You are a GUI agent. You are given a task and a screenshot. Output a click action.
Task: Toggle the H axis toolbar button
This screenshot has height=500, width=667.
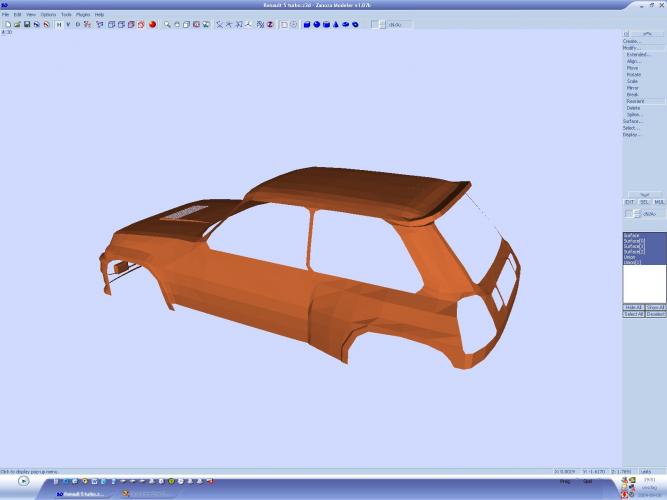[58, 24]
